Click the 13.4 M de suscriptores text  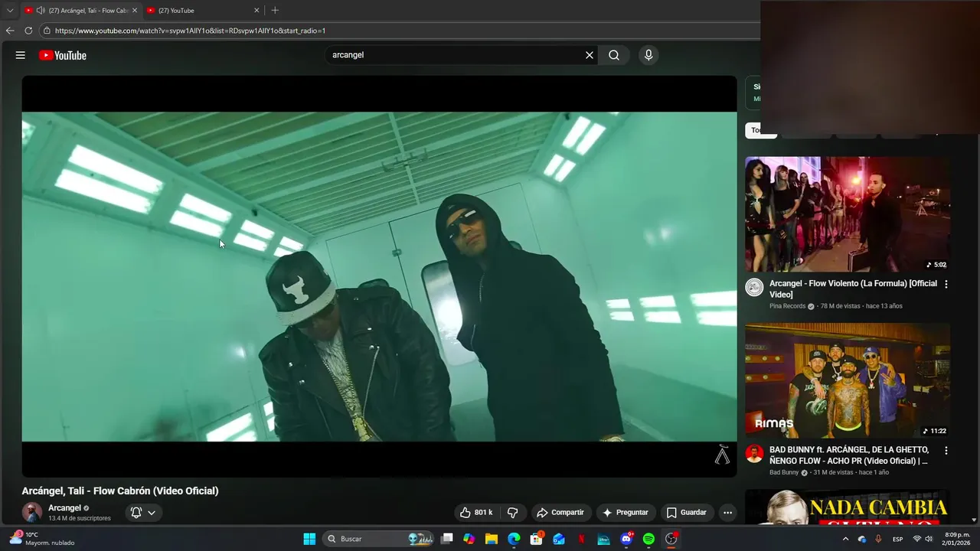80,518
